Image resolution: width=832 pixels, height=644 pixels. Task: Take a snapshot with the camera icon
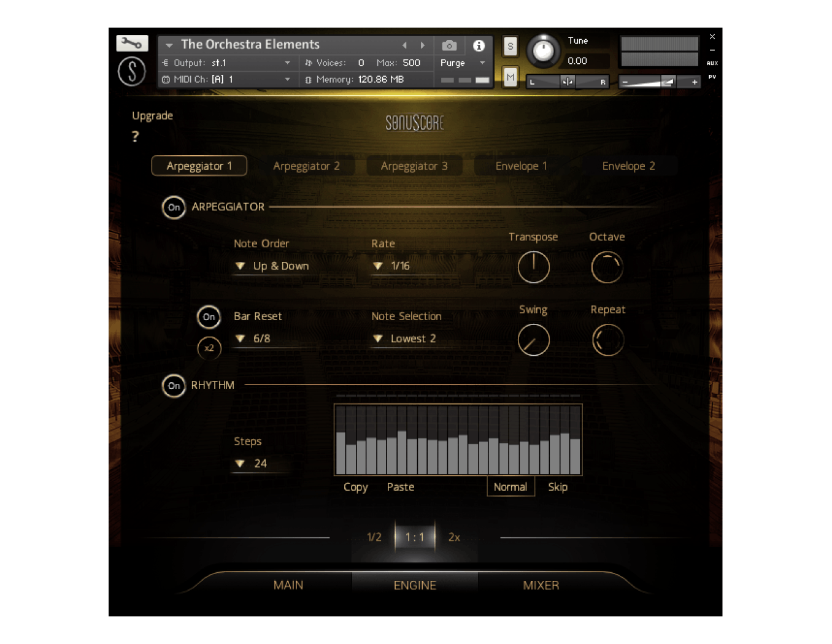pyautogui.click(x=449, y=45)
